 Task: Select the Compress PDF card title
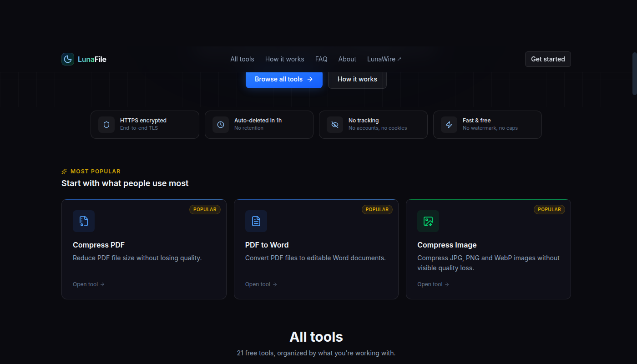click(x=99, y=245)
